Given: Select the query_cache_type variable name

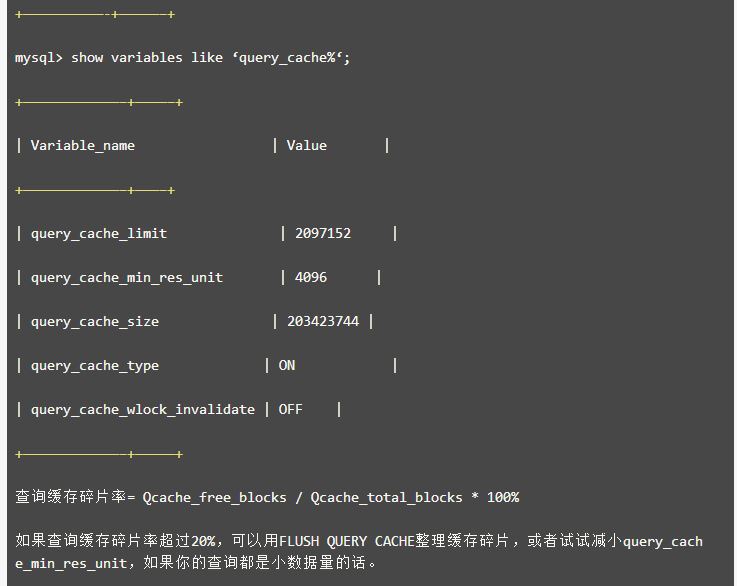Looking at the screenshot, I should [94, 366].
